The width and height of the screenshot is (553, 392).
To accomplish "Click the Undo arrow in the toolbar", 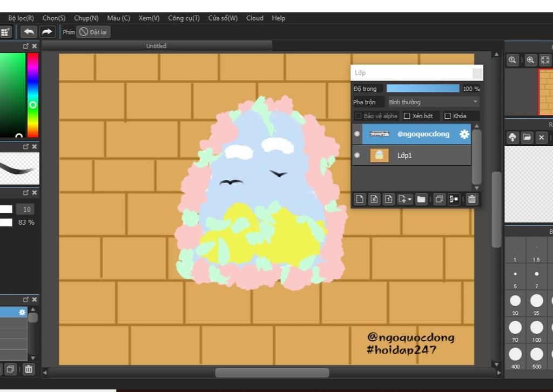I will point(29,32).
